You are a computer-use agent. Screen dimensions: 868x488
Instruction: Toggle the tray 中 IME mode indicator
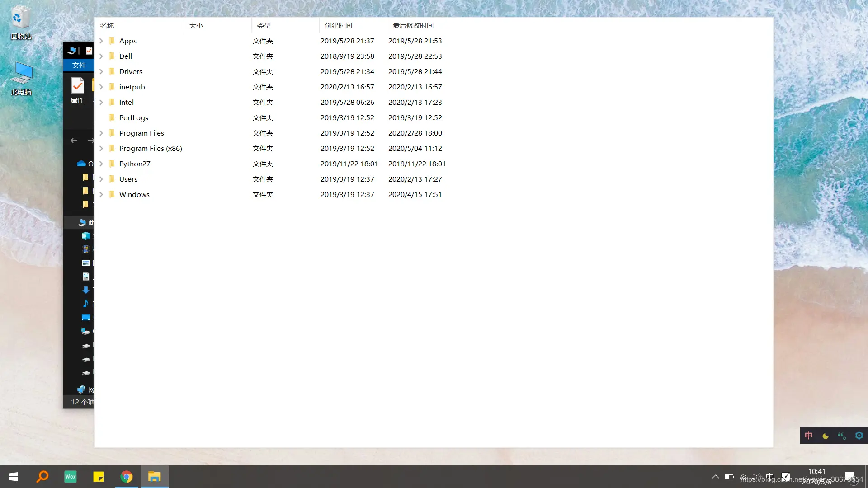769,477
